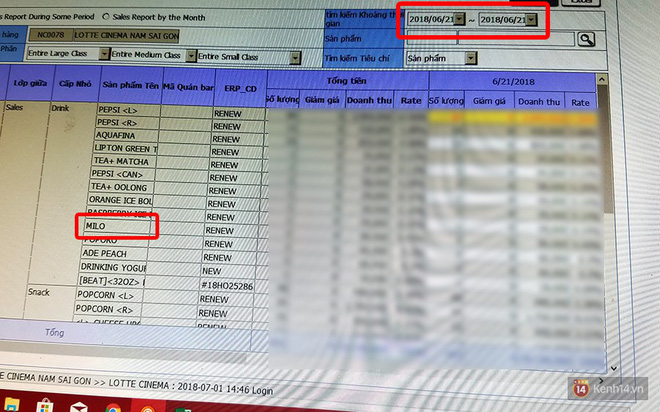Click Doanh thu header under 6/21/2018
The width and height of the screenshot is (660, 412).
539,102
